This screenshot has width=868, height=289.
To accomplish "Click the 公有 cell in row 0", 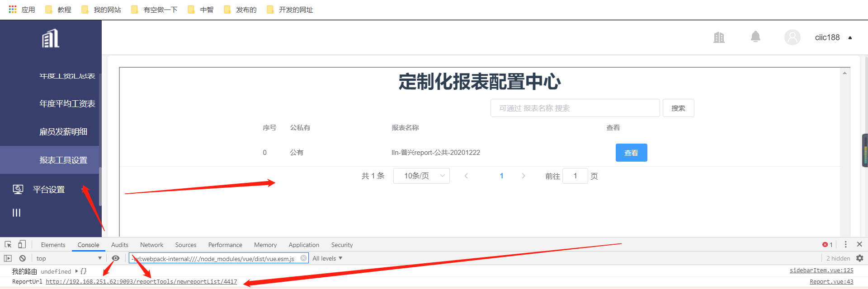I will pos(297,153).
